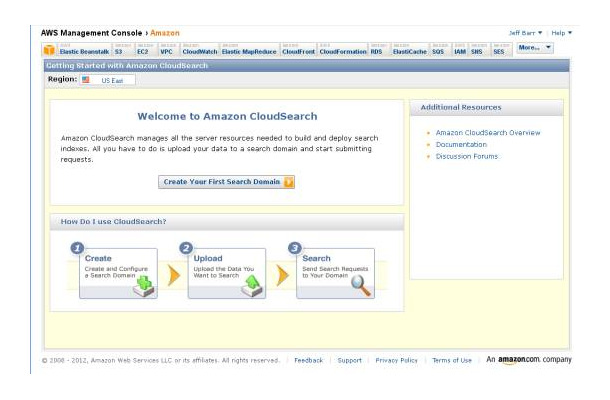The height and width of the screenshot is (400, 610).
Task: Open the Support footer link
Action: [x=349, y=360]
